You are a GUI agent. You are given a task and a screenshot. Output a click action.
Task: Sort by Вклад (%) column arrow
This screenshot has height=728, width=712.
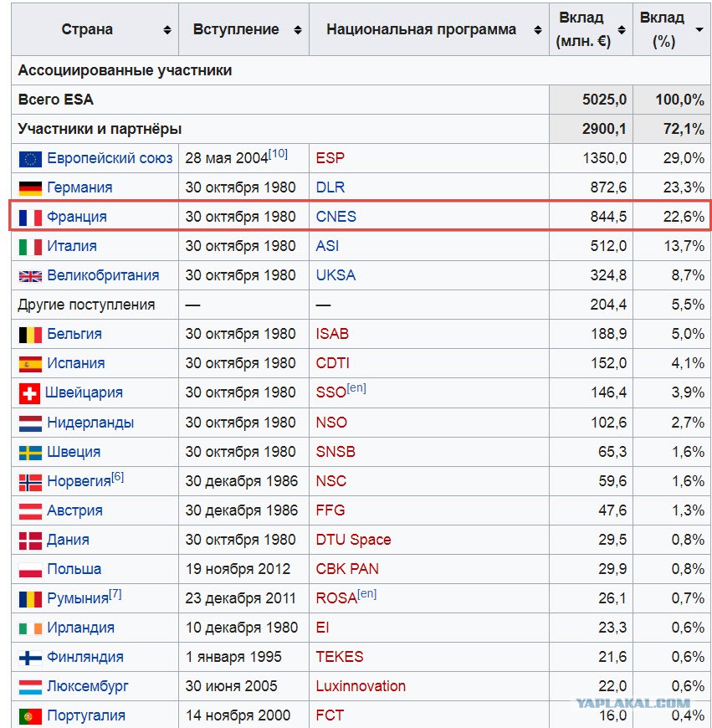tap(699, 30)
